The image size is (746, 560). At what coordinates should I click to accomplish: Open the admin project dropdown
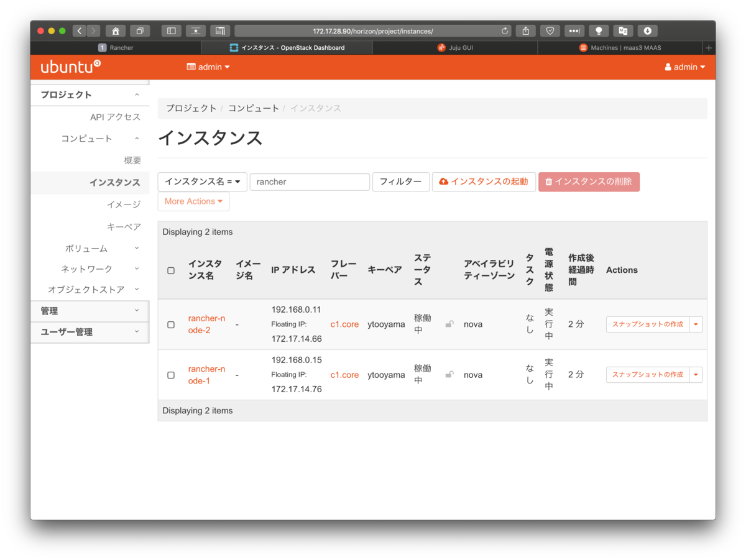(x=208, y=67)
